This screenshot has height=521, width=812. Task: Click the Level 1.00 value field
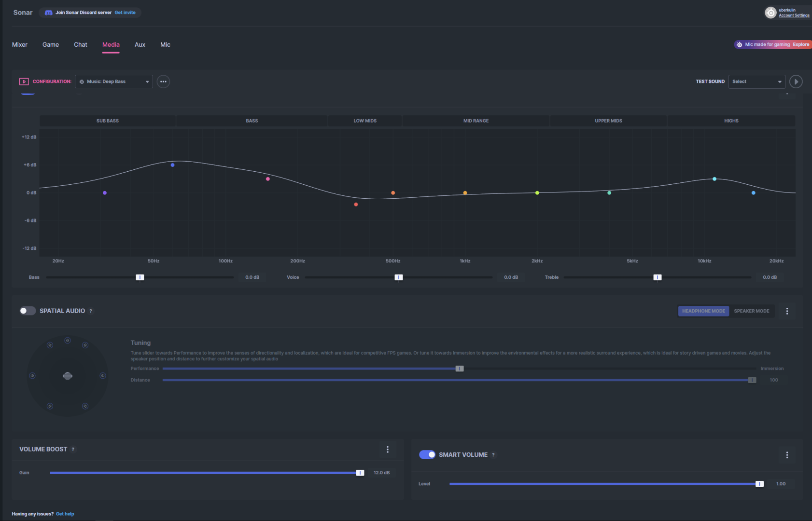[x=781, y=484]
